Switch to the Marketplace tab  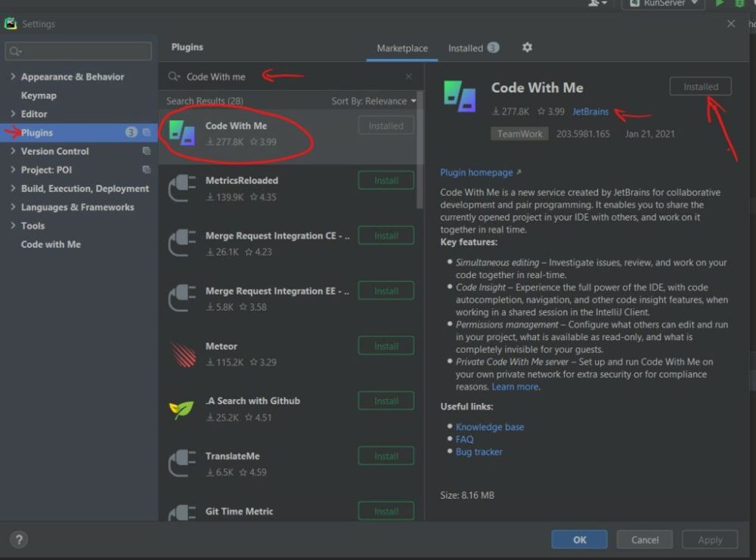(402, 48)
